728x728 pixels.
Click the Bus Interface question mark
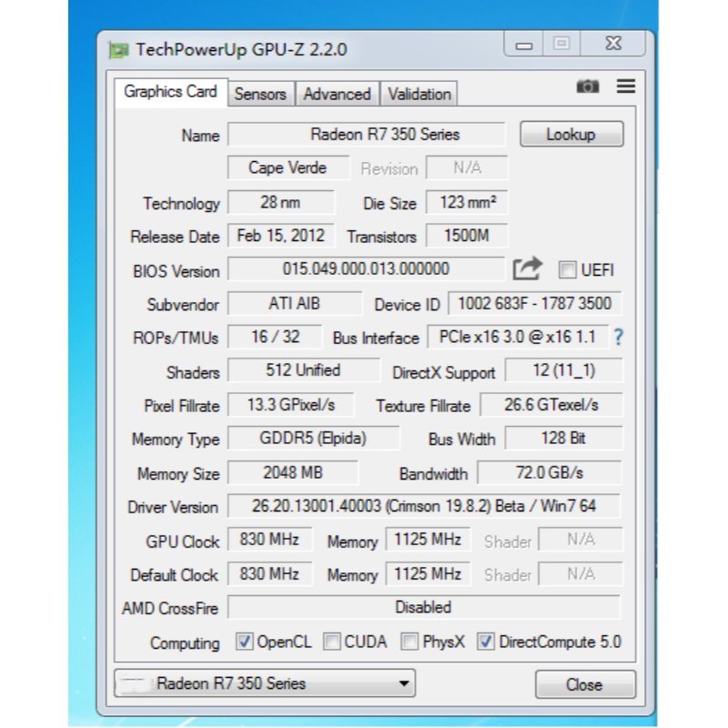tap(618, 337)
